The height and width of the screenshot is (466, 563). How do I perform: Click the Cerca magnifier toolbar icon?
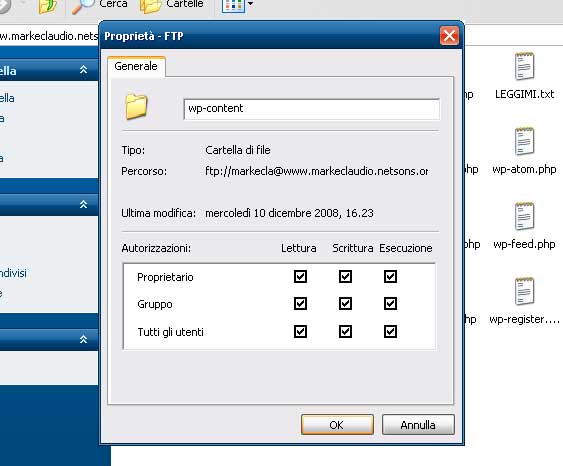click(x=82, y=6)
